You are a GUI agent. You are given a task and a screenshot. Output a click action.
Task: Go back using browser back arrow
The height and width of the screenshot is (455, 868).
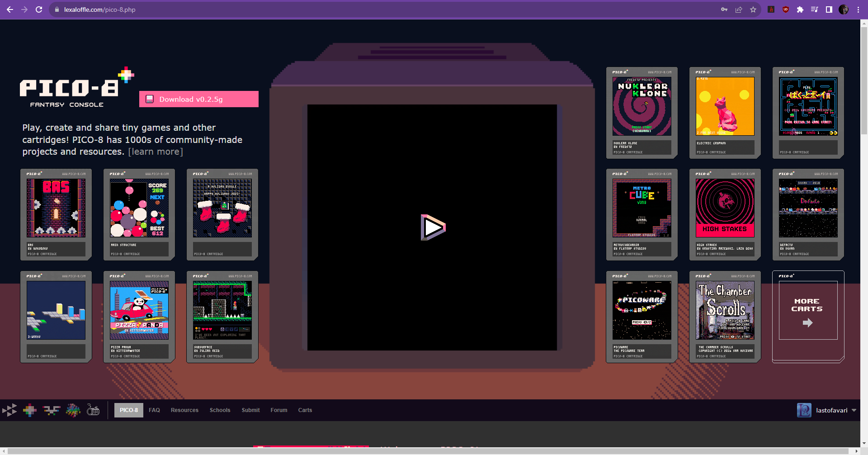[10, 9]
